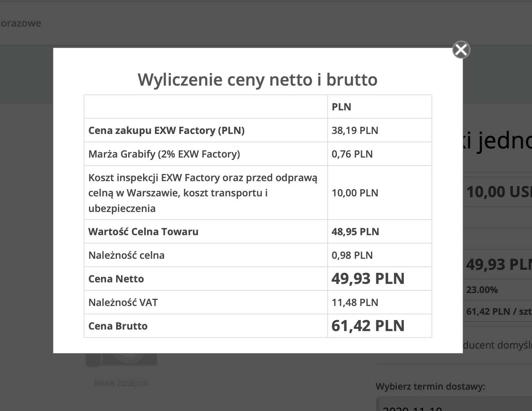Click the 'Cena Netto' row label

pos(116,279)
